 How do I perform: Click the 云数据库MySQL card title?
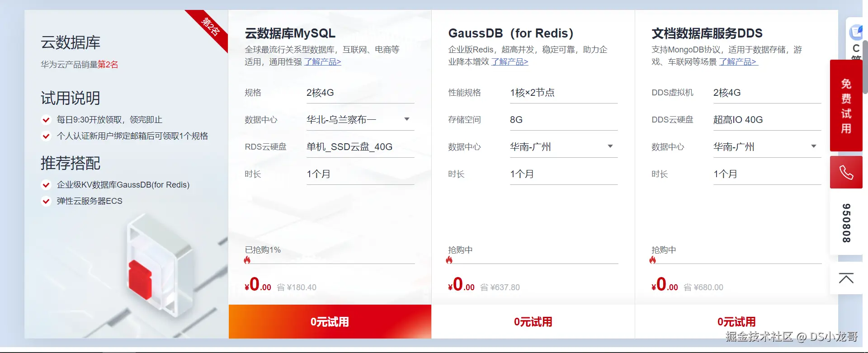click(x=290, y=33)
